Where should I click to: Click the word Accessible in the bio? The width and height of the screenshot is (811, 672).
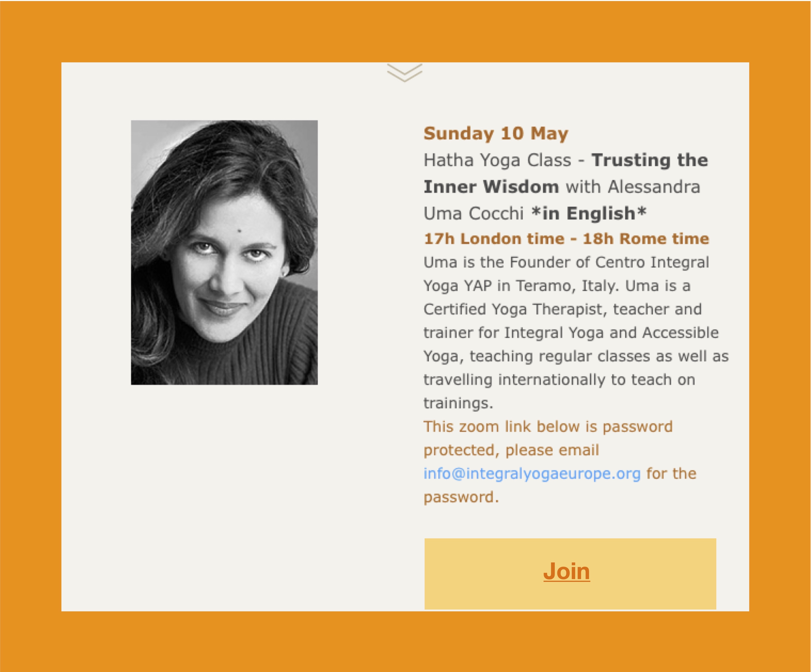(x=680, y=333)
